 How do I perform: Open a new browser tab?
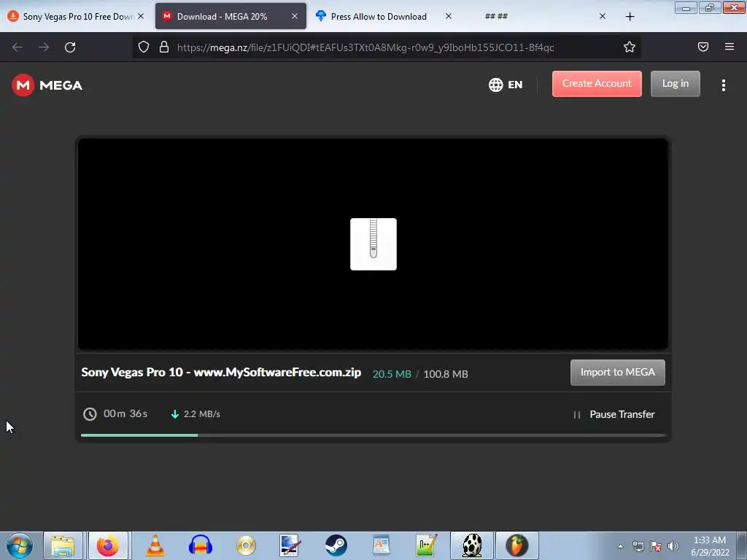[630, 17]
